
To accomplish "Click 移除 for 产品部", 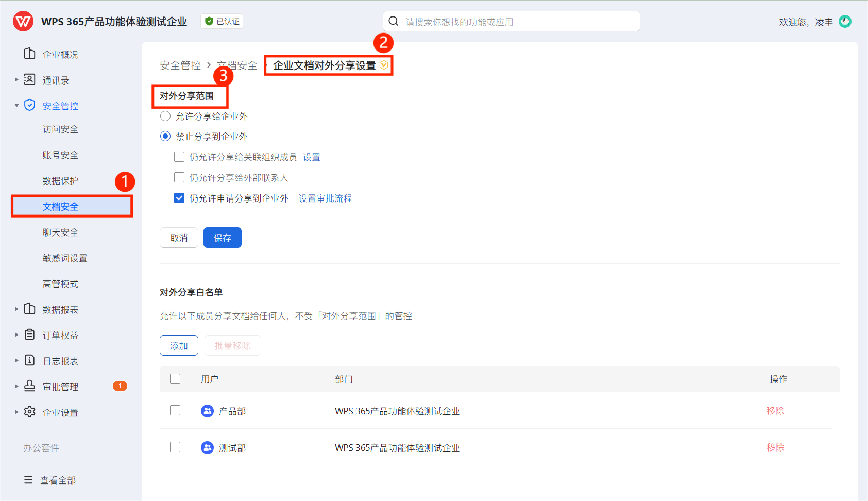I will (775, 411).
